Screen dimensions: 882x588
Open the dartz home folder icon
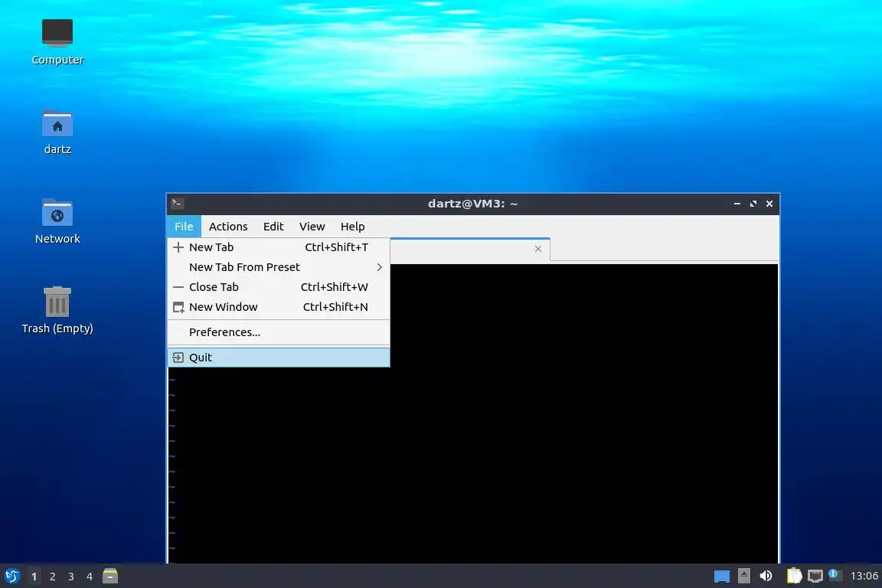57,132
